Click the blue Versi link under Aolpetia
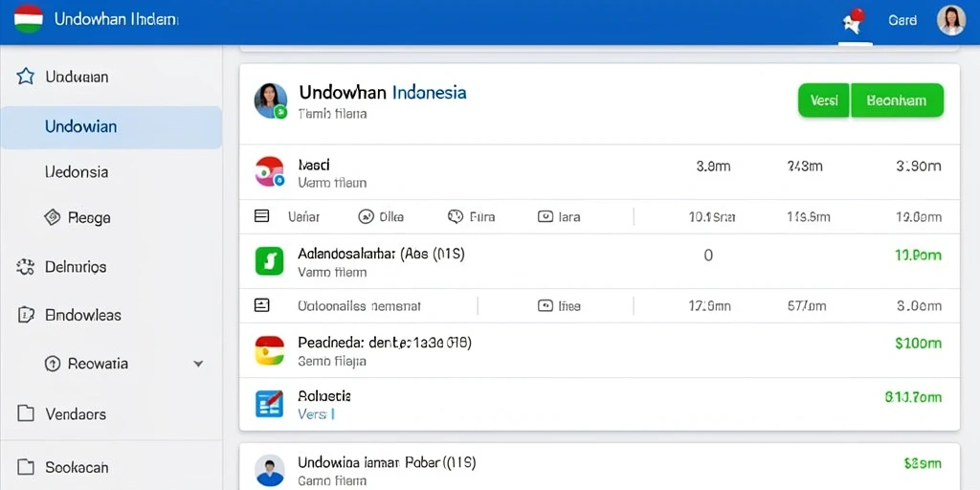This screenshot has height=490, width=980. [316, 413]
